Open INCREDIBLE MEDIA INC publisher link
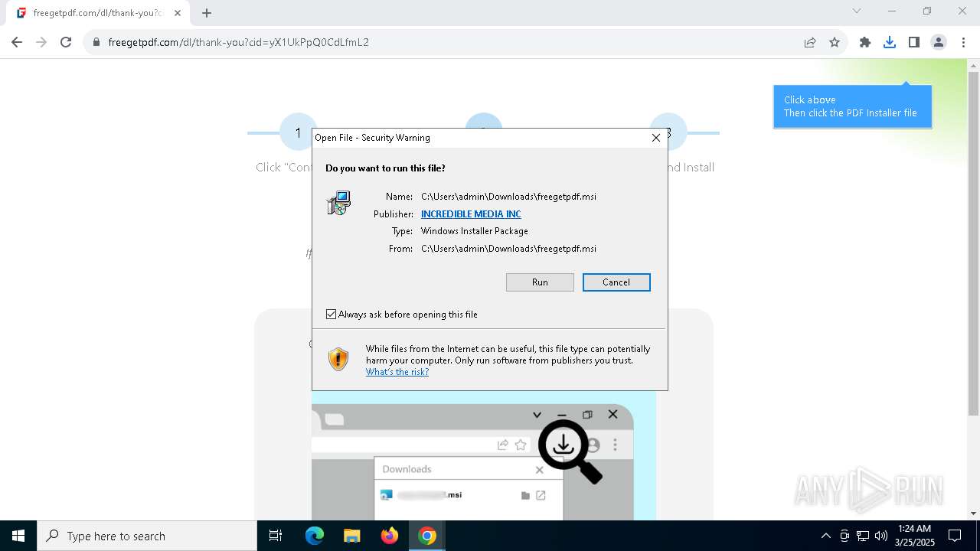Image resolution: width=980 pixels, height=551 pixels. coord(471,214)
